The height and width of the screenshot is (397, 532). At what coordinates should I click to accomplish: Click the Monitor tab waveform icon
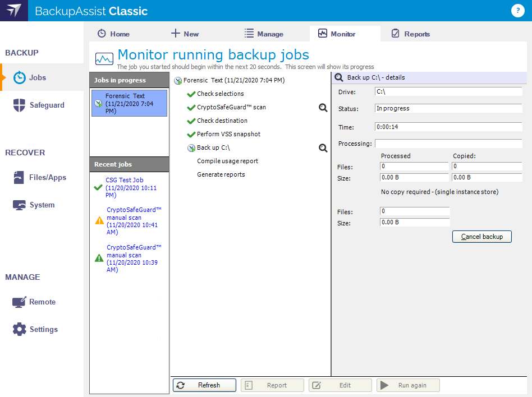[323, 33]
